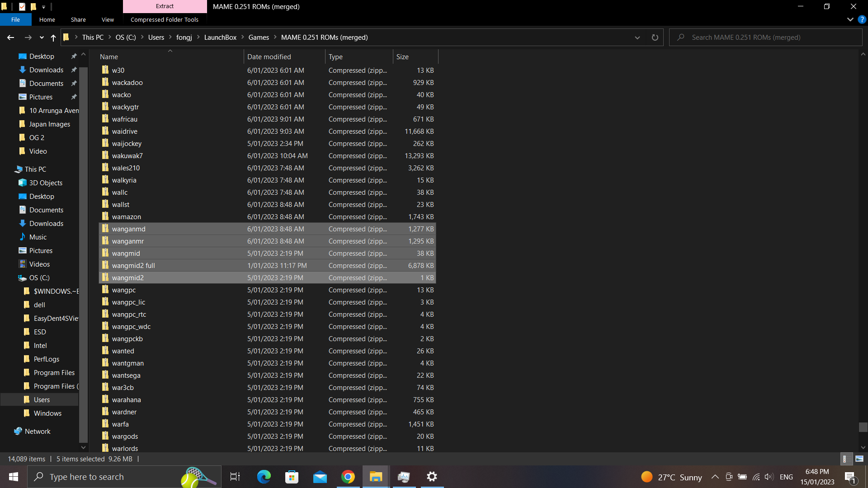Open Task View on taskbar

235,477
